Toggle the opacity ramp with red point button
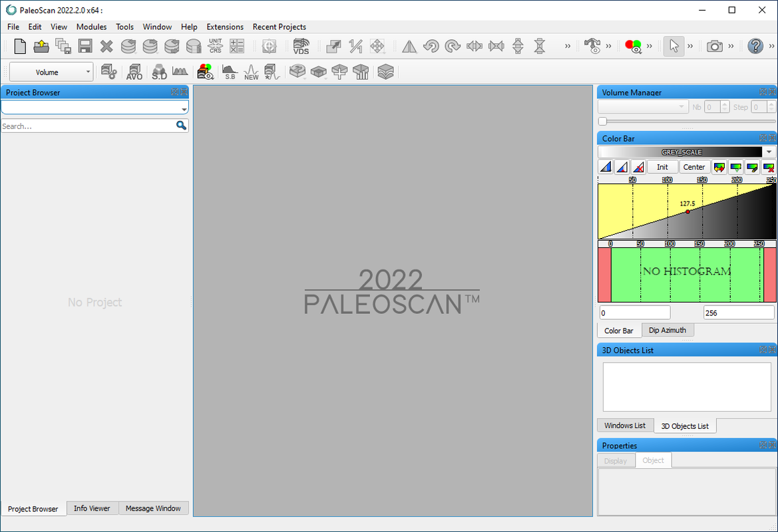 622,167
